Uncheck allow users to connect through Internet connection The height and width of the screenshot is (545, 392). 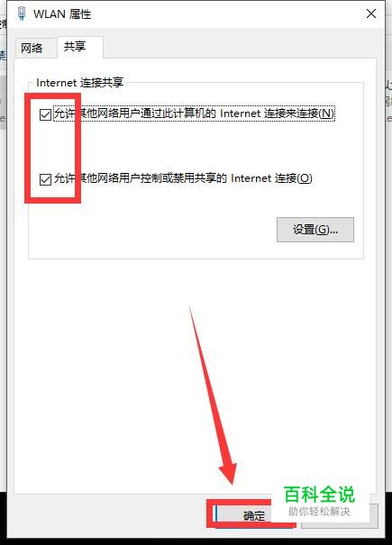(45, 114)
